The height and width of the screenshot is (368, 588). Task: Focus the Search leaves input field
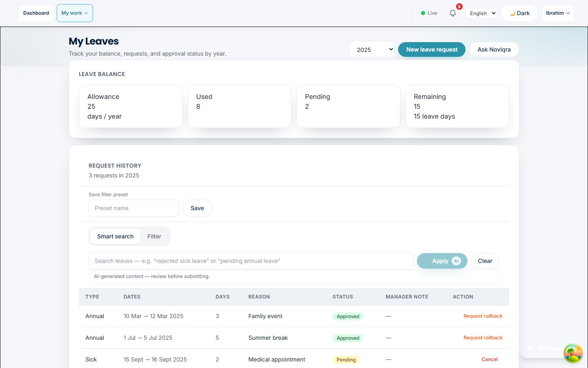(x=251, y=261)
